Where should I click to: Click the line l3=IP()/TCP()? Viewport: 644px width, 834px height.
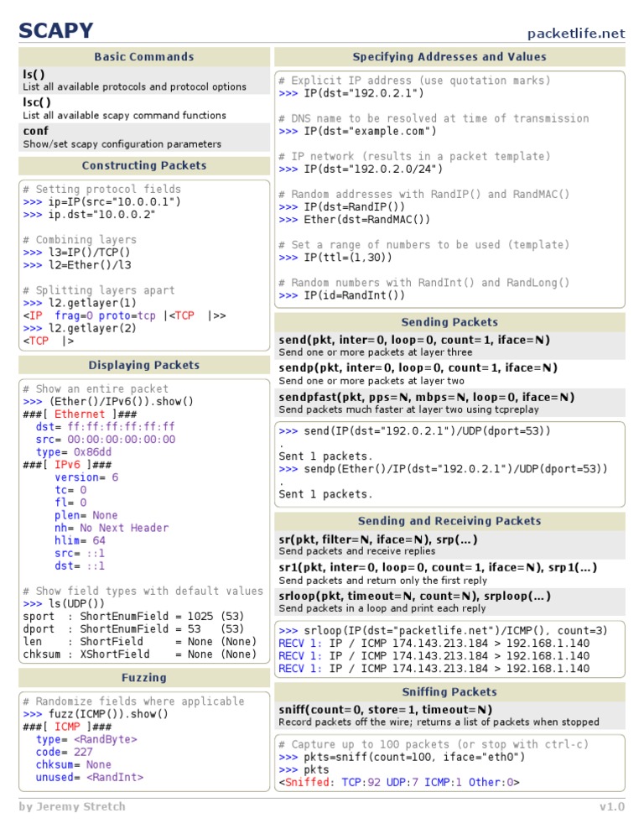click(x=76, y=253)
